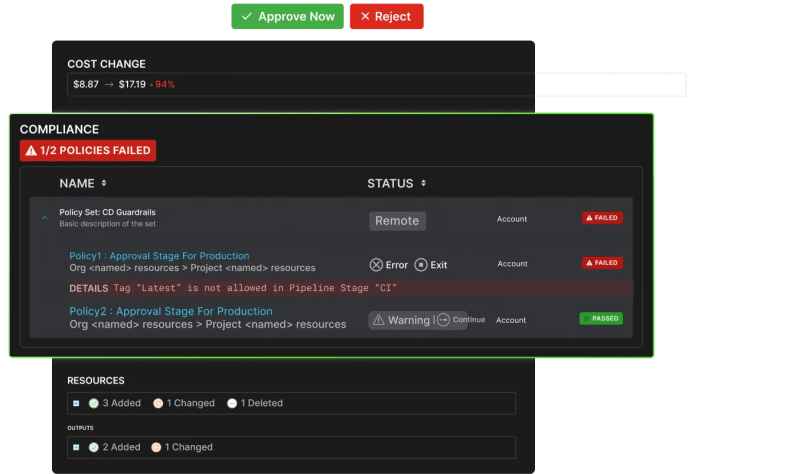Click the COMPLIANCE section heading

59,129
